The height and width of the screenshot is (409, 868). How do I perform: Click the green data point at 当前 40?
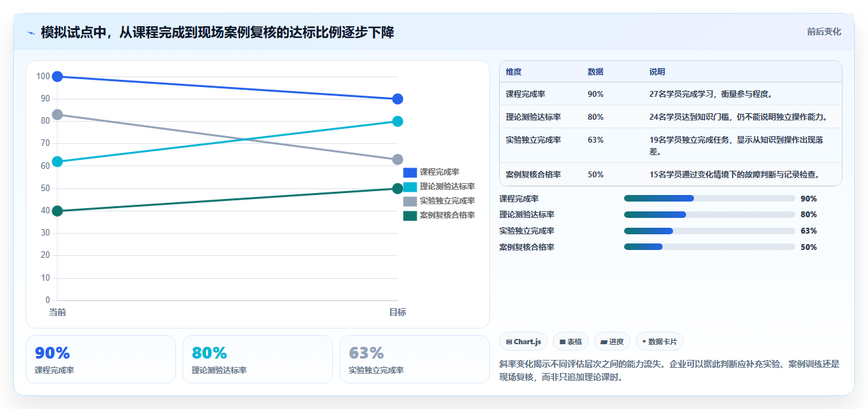pyautogui.click(x=58, y=211)
